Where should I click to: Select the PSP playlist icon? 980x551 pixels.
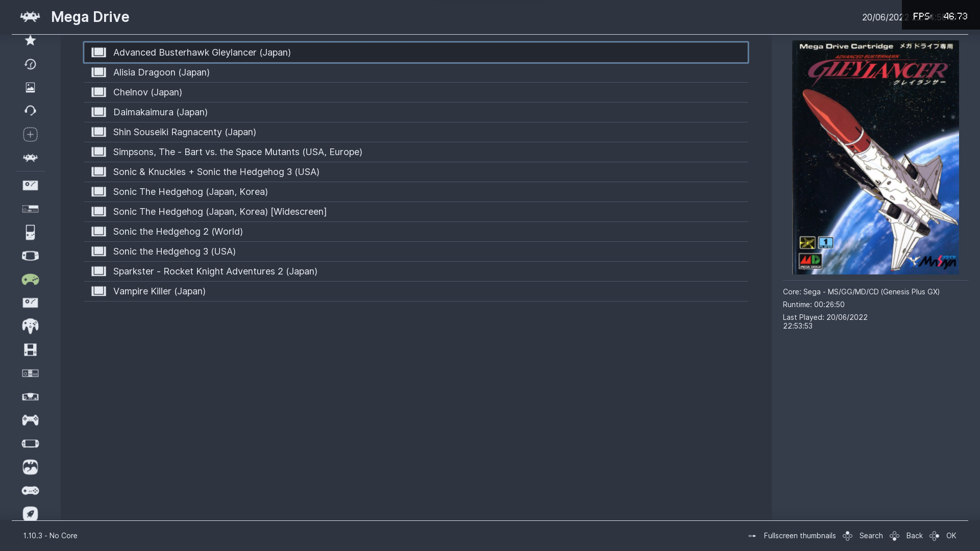[30, 443]
